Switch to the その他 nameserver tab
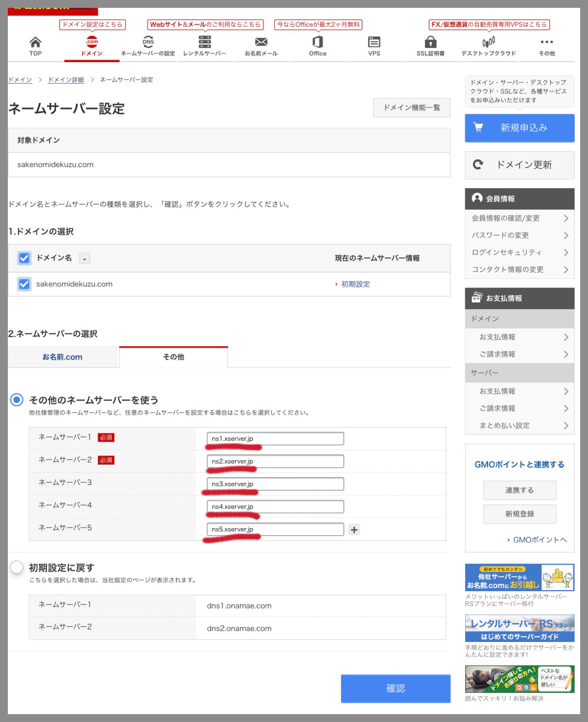Image resolution: width=588 pixels, height=722 pixels. tap(174, 357)
